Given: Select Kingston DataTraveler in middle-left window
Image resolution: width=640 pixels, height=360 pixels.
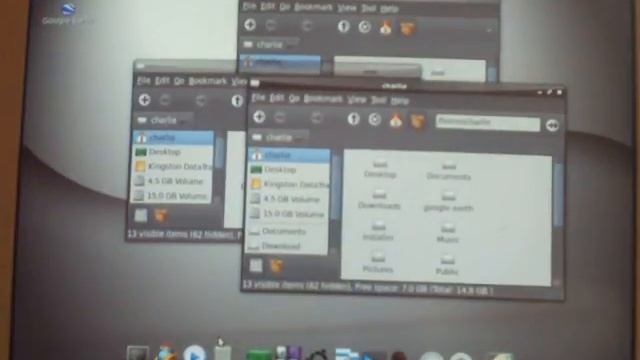Looking at the screenshot, I should (173, 166).
